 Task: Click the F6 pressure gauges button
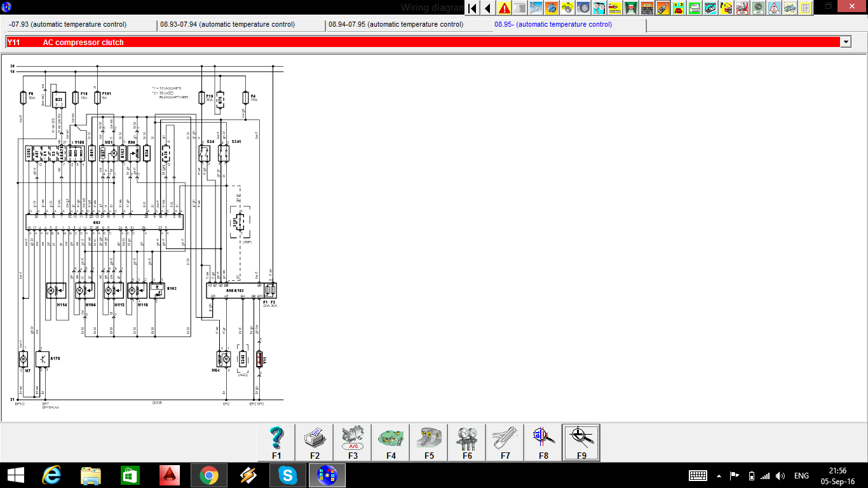pyautogui.click(x=467, y=442)
